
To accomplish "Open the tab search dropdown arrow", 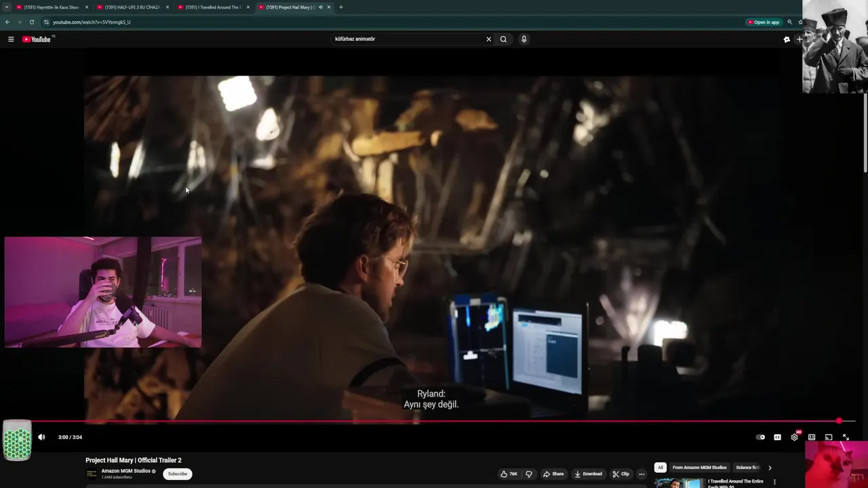I will tap(7, 7).
